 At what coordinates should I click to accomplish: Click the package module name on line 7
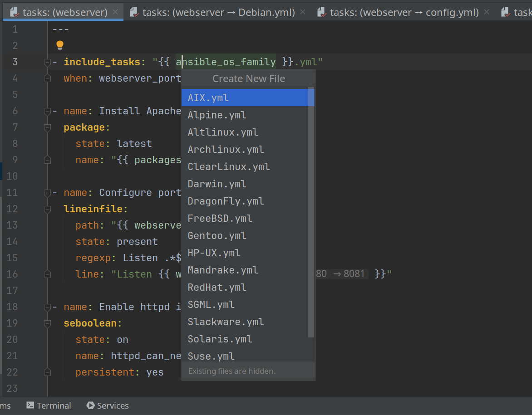tap(84, 127)
